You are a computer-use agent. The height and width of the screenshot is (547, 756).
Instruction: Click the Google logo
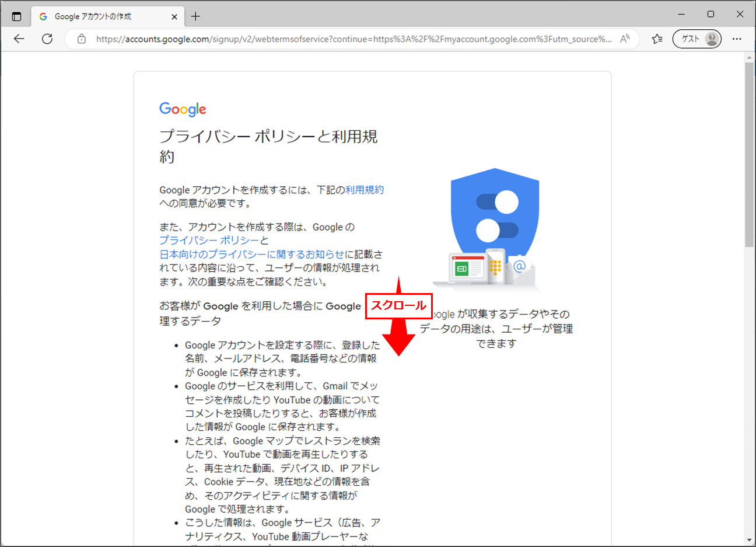(x=183, y=109)
